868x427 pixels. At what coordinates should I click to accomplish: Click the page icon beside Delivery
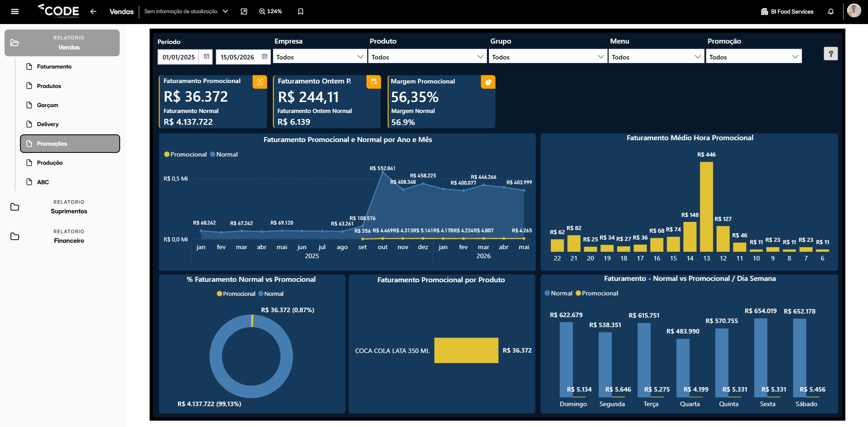point(29,124)
